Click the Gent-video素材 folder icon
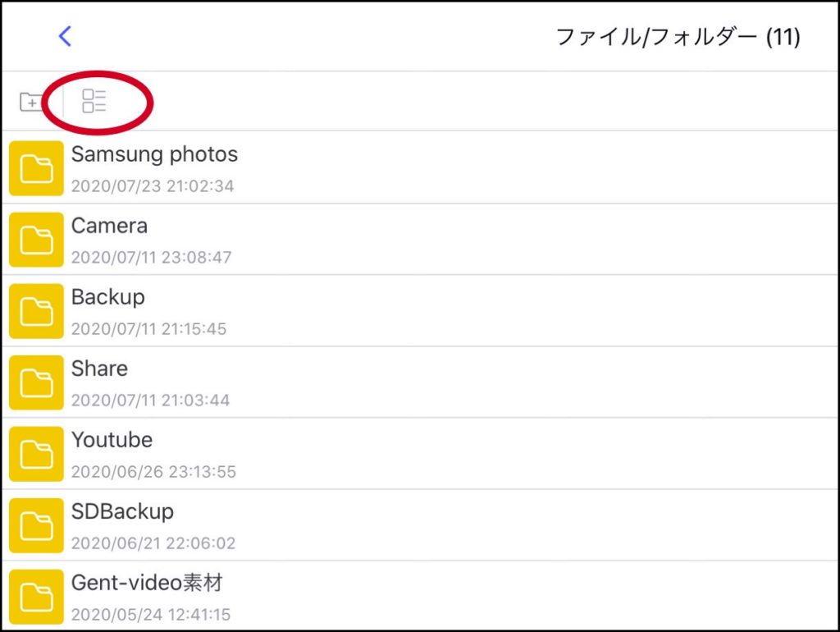The height and width of the screenshot is (632, 840). (x=36, y=597)
